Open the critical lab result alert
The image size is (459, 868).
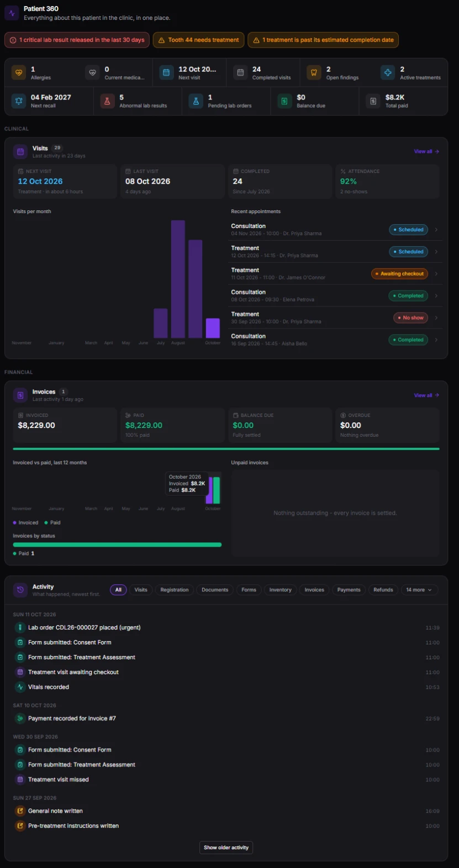(x=77, y=40)
